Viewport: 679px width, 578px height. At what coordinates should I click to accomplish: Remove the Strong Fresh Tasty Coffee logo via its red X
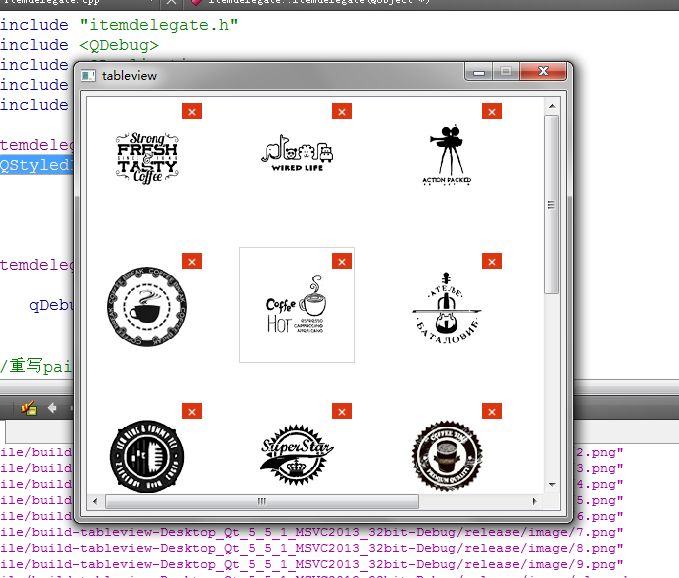point(192,111)
